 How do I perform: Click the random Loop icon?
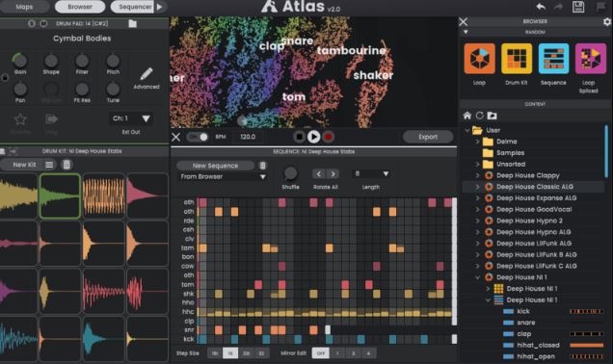[x=479, y=59]
